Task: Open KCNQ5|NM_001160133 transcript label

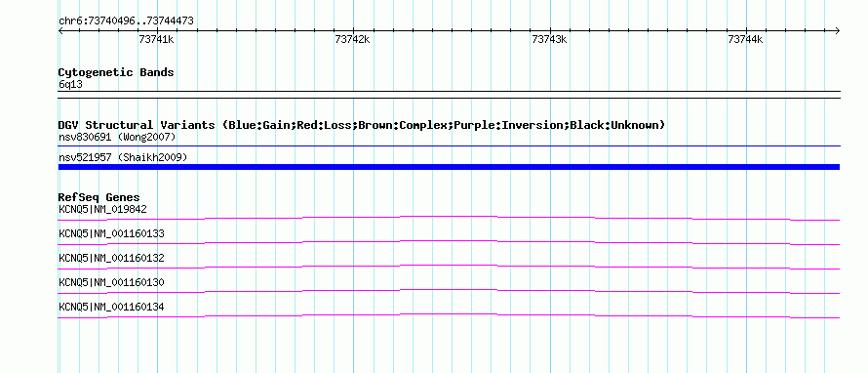Action: click(x=111, y=234)
